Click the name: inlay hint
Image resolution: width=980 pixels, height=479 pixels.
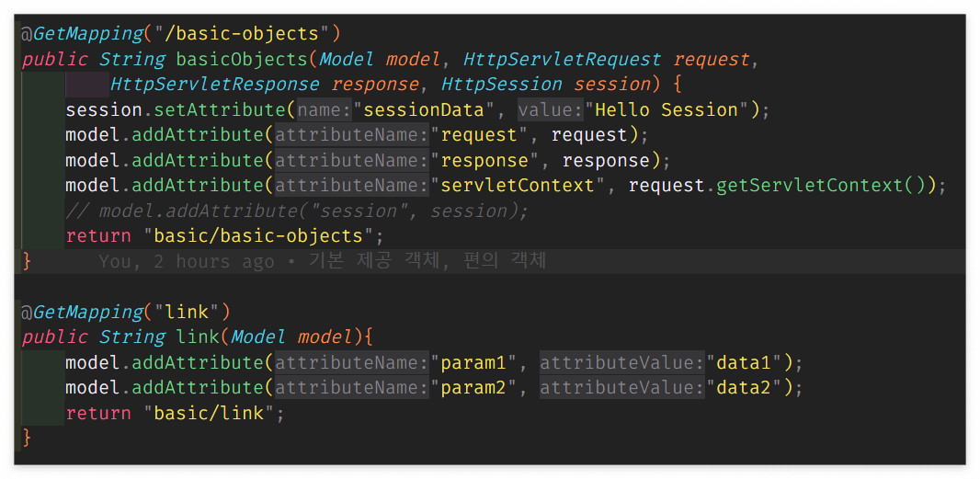pos(325,110)
